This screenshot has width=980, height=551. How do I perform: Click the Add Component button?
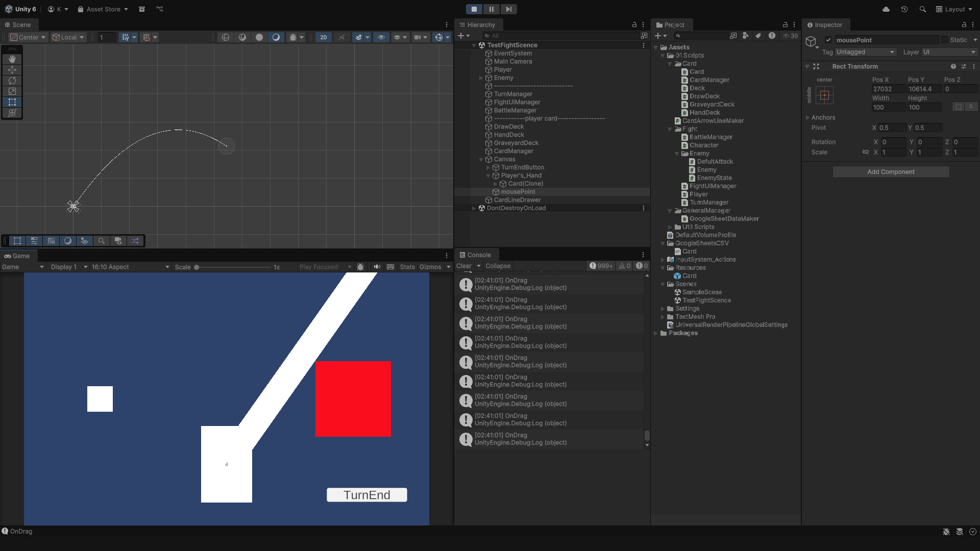pyautogui.click(x=891, y=172)
